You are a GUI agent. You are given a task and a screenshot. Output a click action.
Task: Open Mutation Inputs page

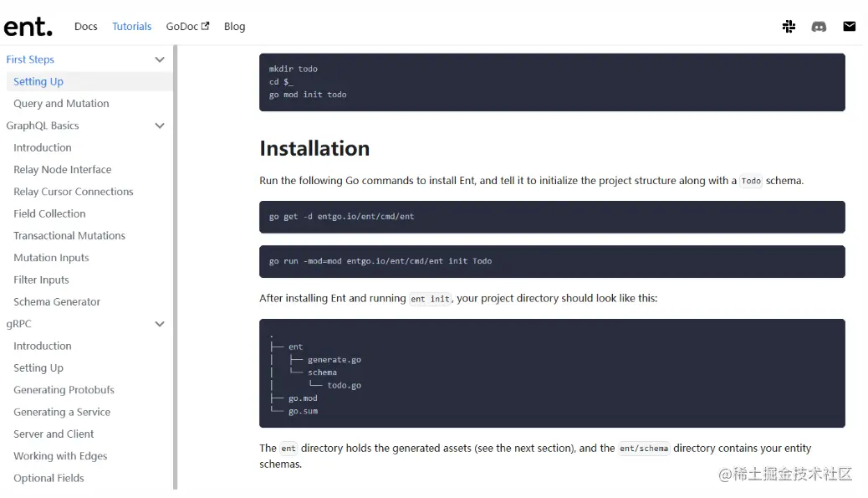[52, 258]
